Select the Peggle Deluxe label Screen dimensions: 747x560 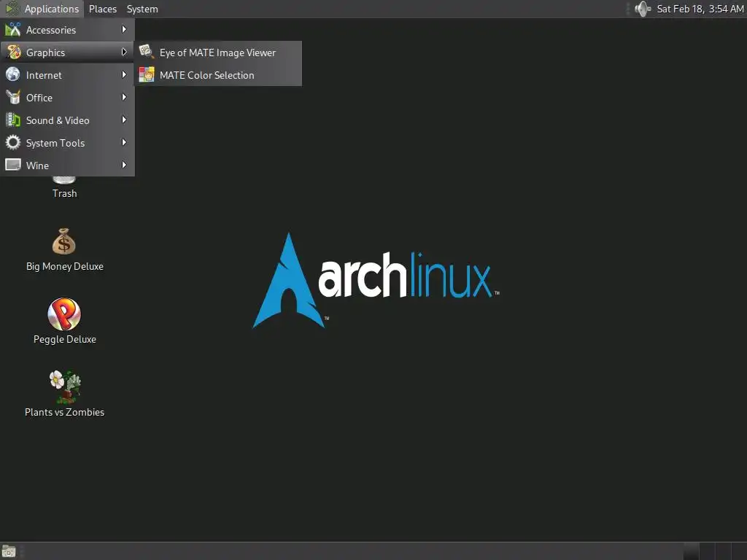tap(65, 340)
